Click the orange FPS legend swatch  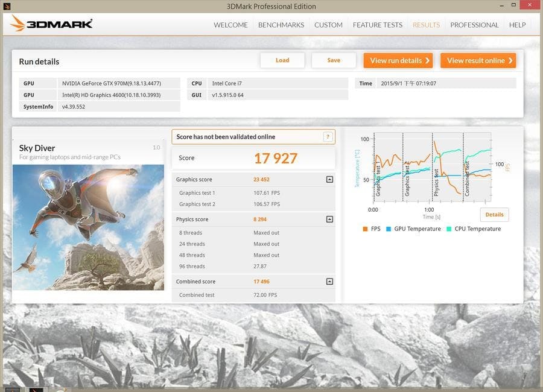(x=365, y=229)
